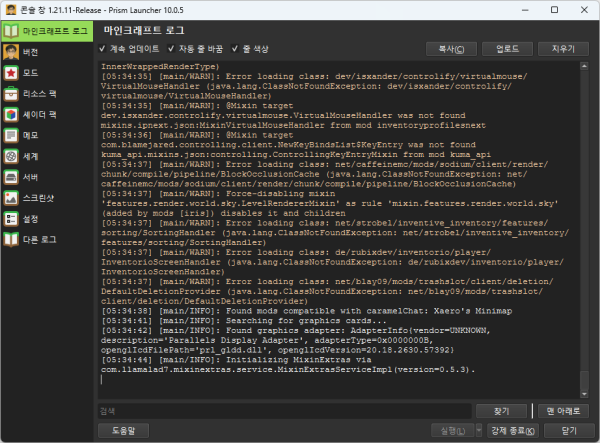Image resolution: width=600 pixels, height=443 pixels.
Task: Open the 설정 settings list icon
Action: click(x=11, y=219)
